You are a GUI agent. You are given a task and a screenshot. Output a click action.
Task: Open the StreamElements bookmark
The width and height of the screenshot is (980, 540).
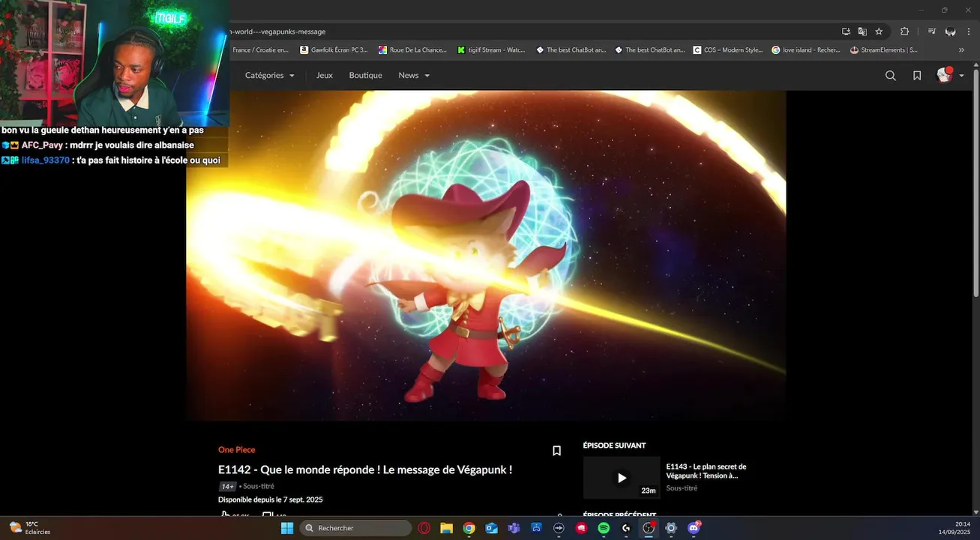[884, 50]
